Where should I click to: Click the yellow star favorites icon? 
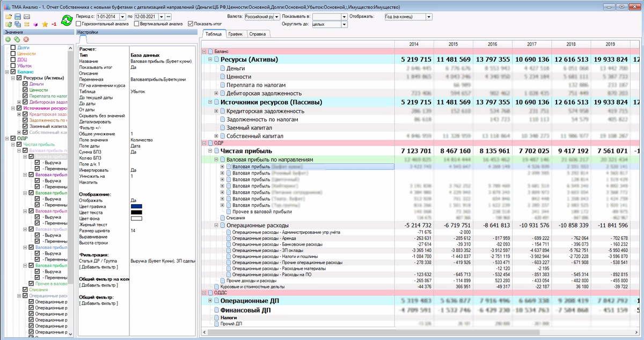(45, 24)
